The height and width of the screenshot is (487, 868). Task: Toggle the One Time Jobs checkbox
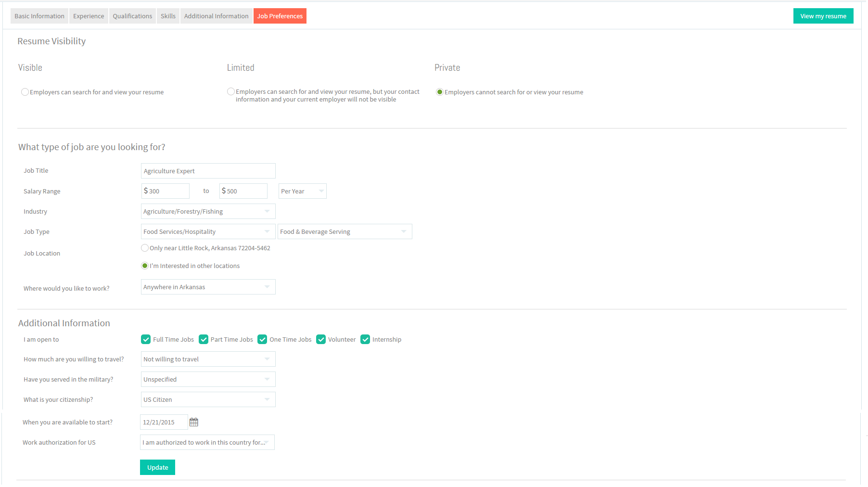point(262,339)
